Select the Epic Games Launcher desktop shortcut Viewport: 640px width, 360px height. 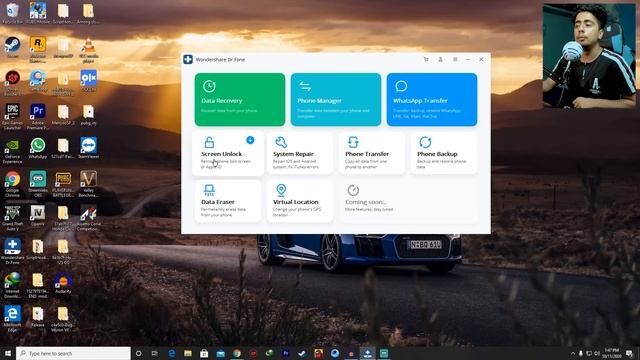tap(13, 116)
